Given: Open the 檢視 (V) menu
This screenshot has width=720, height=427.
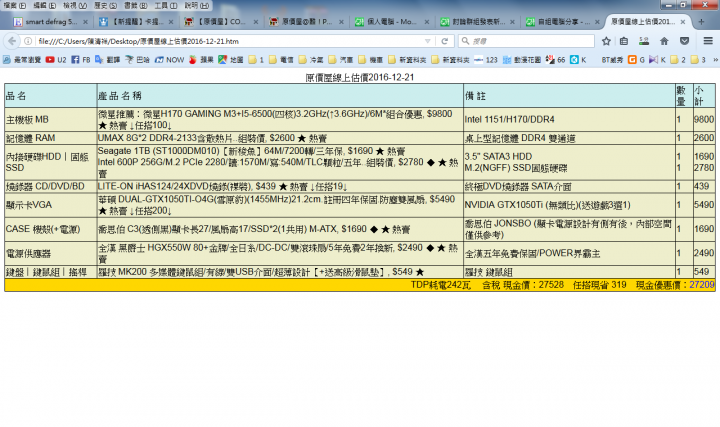Looking at the screenshot, I should [x=75, y=6].
